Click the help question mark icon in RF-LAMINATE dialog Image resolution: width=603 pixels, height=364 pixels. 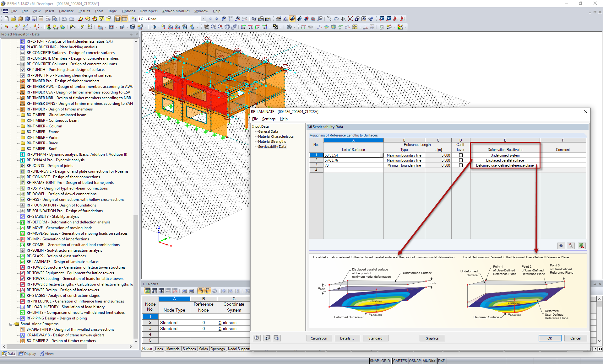(x=257, y=338)
